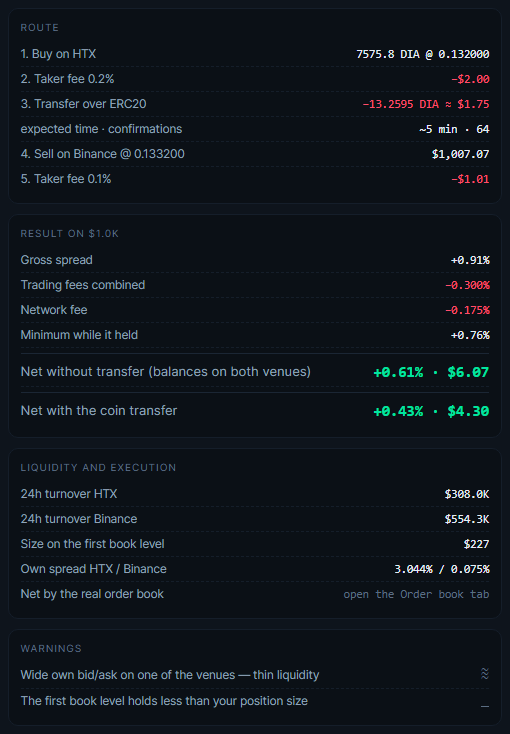
Task: Click the '3.044% / 0.075%' spread value
Action: 442,569
